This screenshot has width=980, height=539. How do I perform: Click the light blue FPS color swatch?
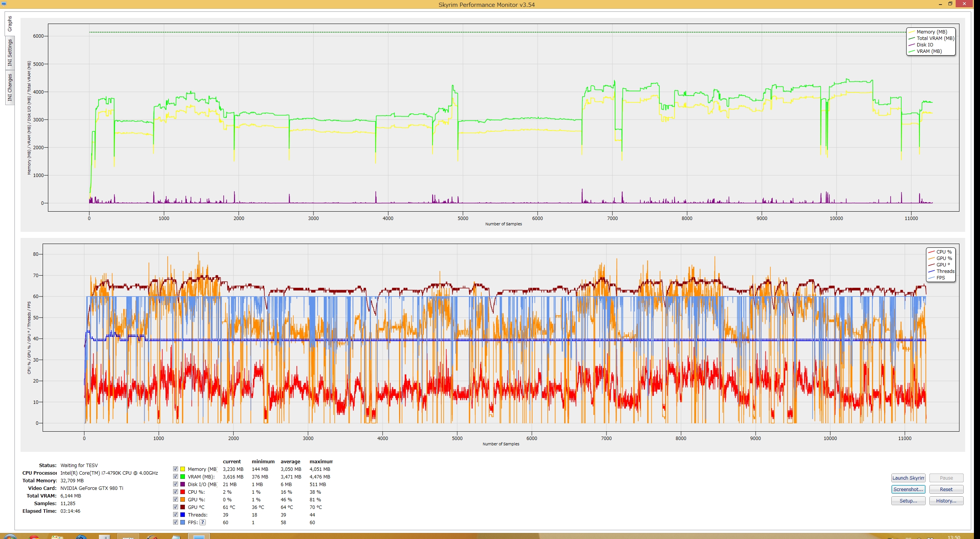click(183, 522)
